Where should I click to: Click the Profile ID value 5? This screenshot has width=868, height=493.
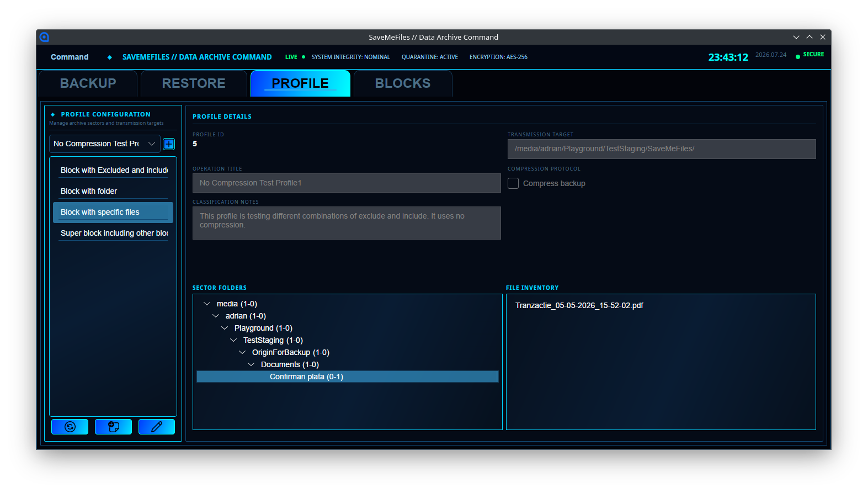(x=195, y=144)
